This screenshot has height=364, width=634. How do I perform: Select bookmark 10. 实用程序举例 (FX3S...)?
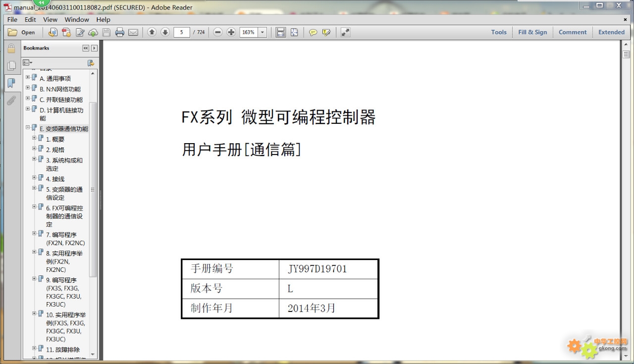point(65,327)
